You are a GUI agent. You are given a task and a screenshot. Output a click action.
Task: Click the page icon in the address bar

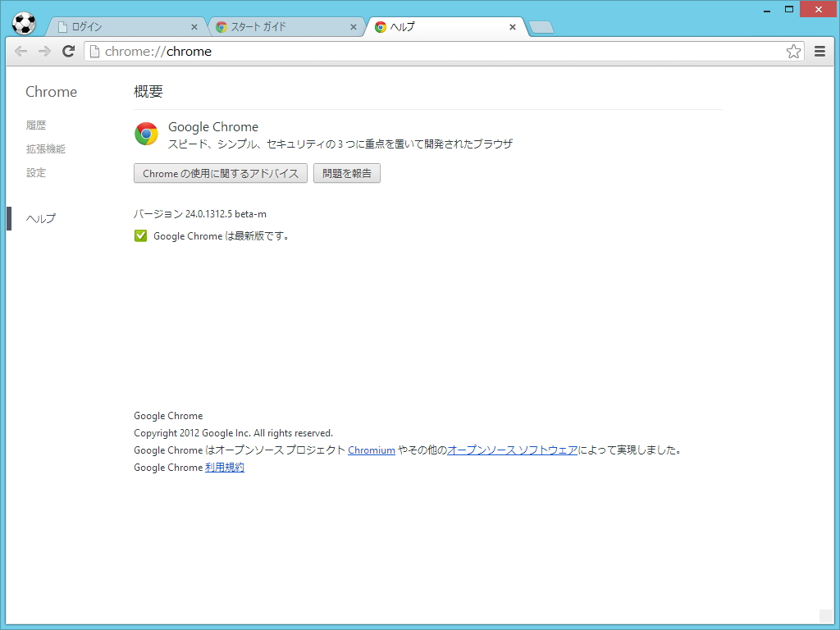tap(95, 51)
